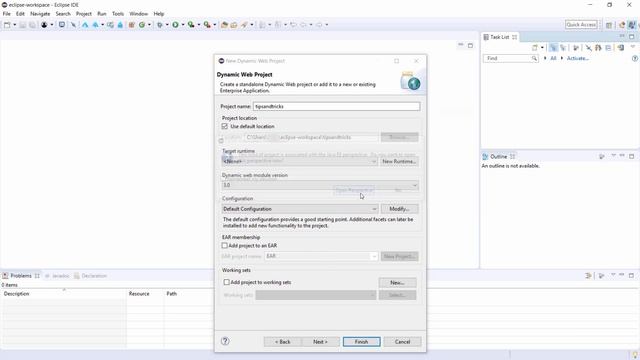Sort by Description column header

coord(63,293)
